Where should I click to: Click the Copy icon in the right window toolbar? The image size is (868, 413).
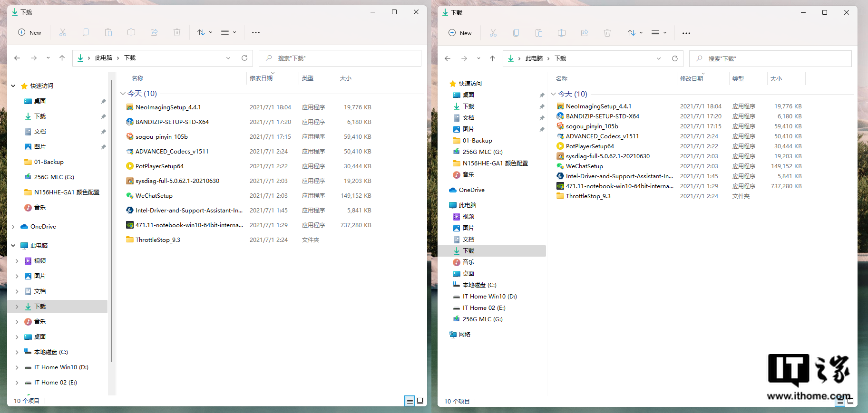pyautogui.click(x=516, y=33)
